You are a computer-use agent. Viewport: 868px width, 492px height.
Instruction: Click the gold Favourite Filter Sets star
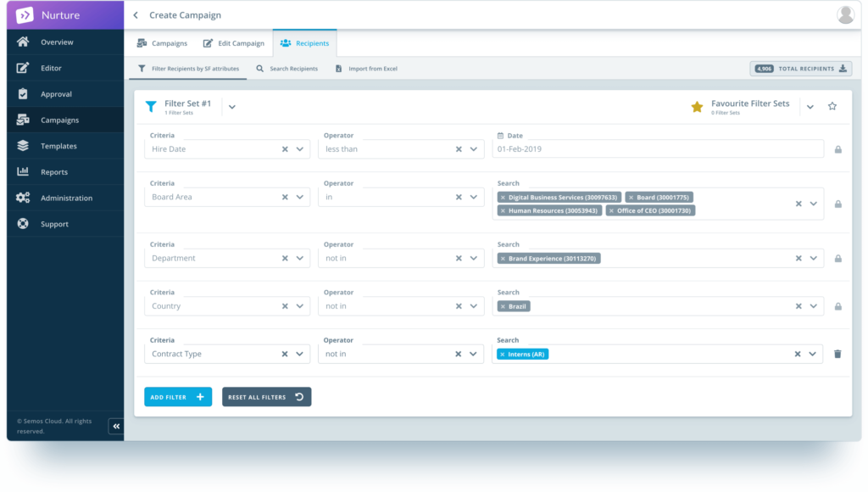tap(697, 106)
